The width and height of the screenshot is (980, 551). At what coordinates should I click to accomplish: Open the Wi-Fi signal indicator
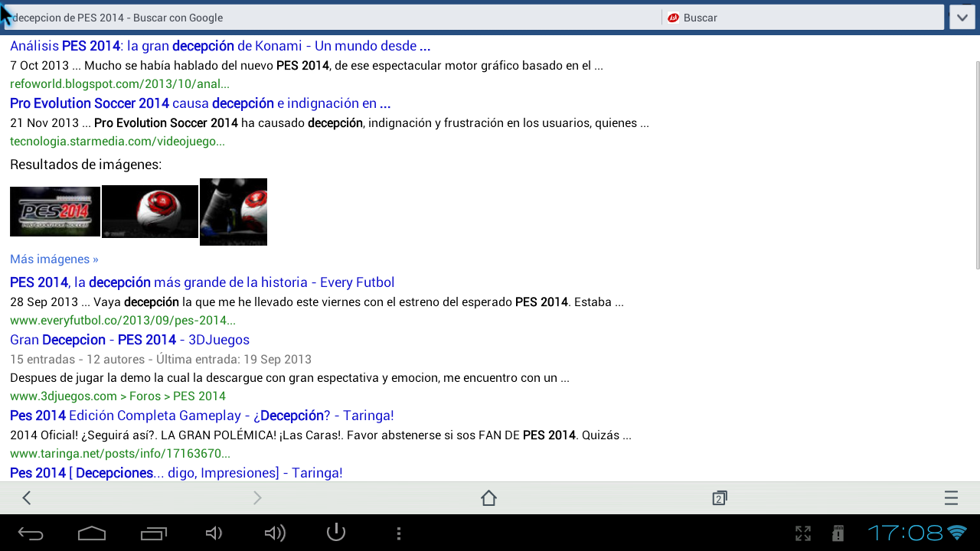(x=957, y=532)
